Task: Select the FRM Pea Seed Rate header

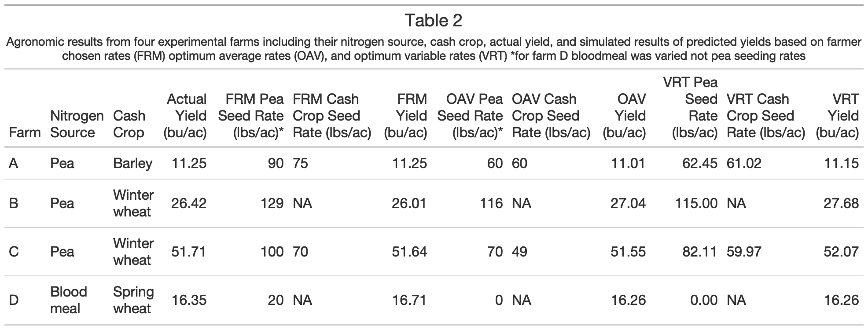Action: tap(250, 116)
